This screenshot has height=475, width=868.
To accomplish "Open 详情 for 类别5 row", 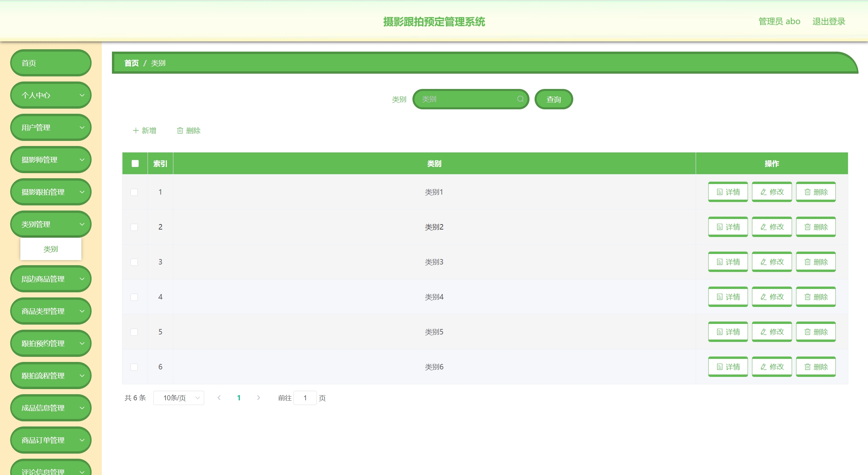I will 728,332.
